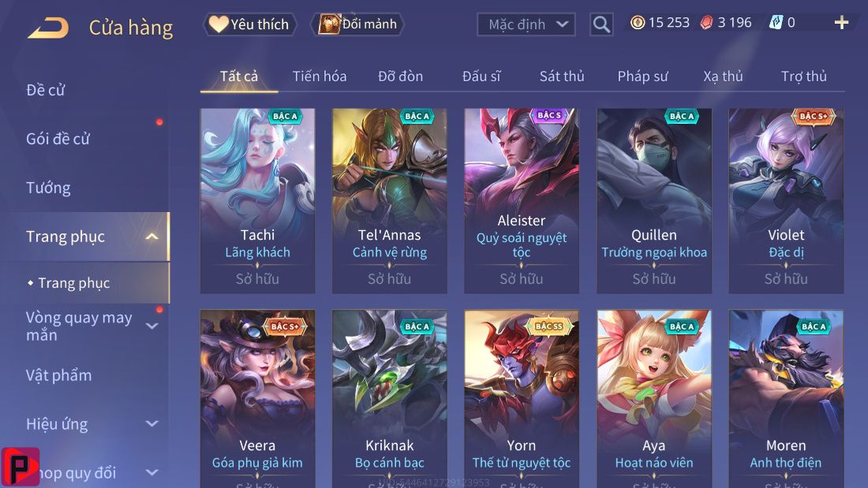This screenshot has width=868, height=488.
Task: Click the red gem currency icon
Action: point(707,23)
